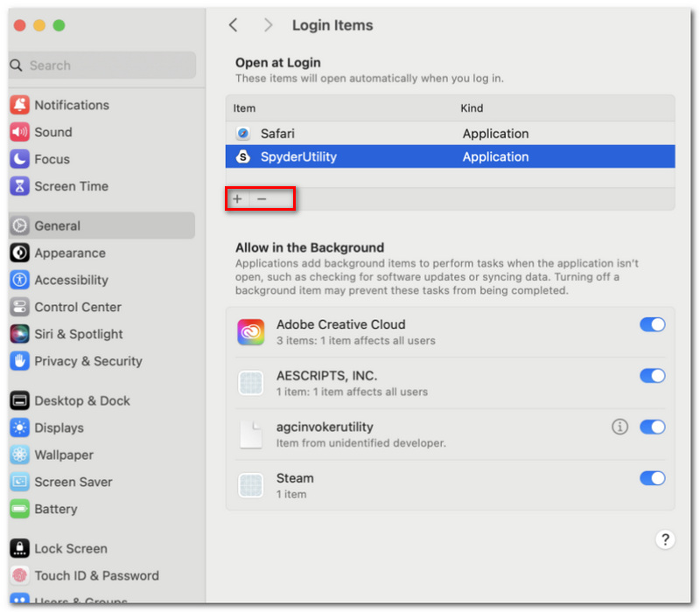Click the Steam placeholder app icon
Viewport: 700px width, 612px height.
(251, 485)
